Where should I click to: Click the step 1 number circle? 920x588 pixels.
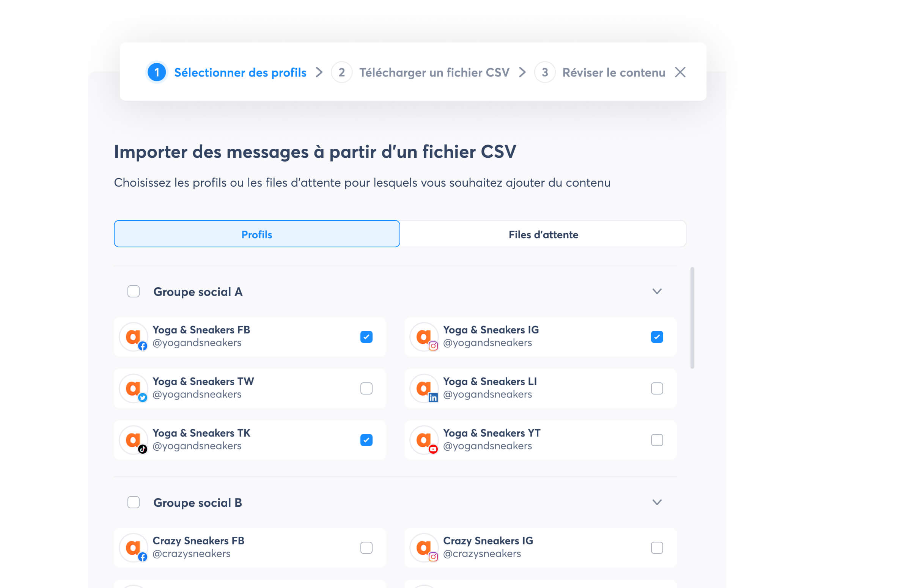click(x=157, y=72)
